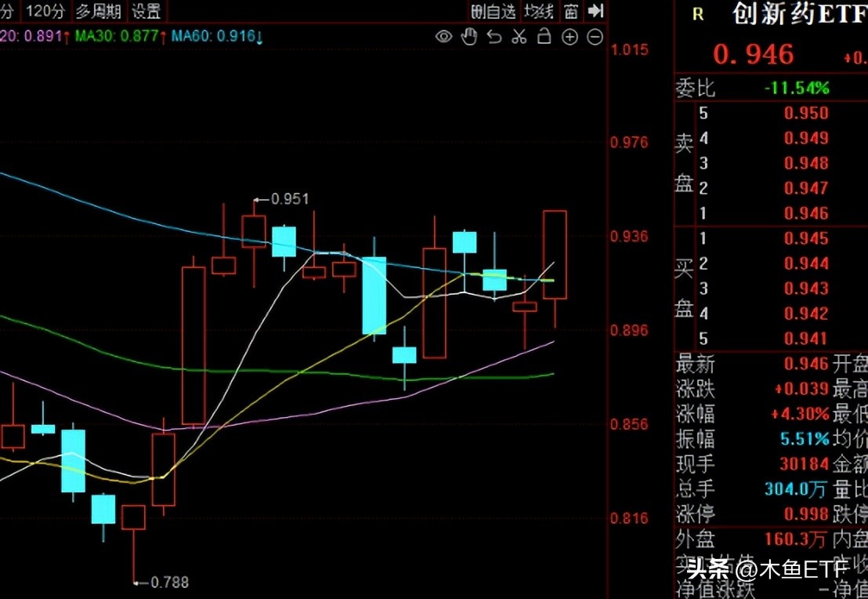Select sell level 2 price 0.947
Image resolution: width=868 pixels, height=599 pixels.
pos(806,188)
